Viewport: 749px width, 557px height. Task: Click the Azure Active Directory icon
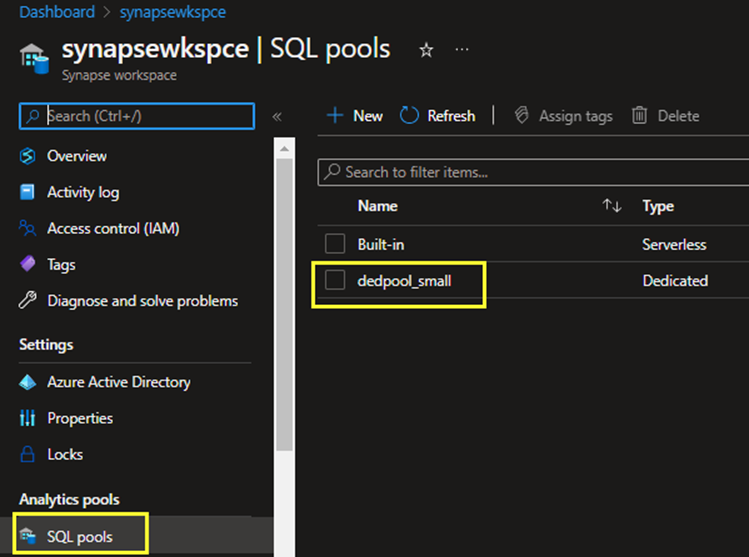27,382
